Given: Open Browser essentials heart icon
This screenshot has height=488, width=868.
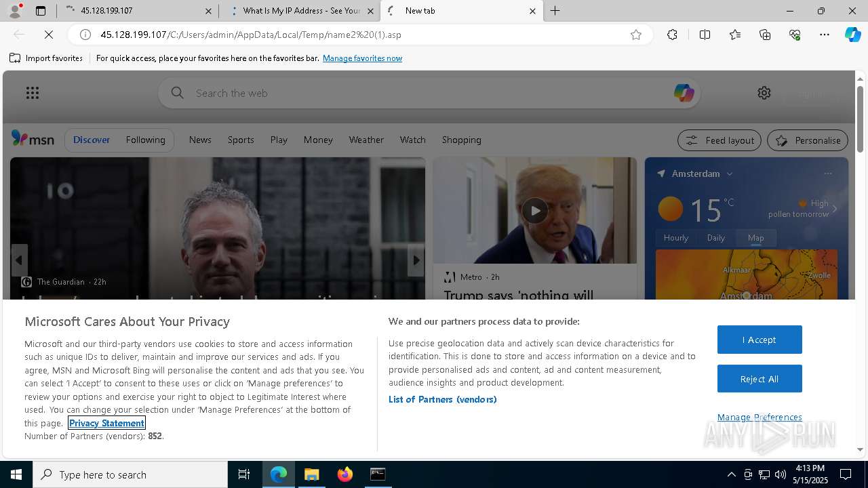Looking at the screenshot, I should click(x=795, y=35).
